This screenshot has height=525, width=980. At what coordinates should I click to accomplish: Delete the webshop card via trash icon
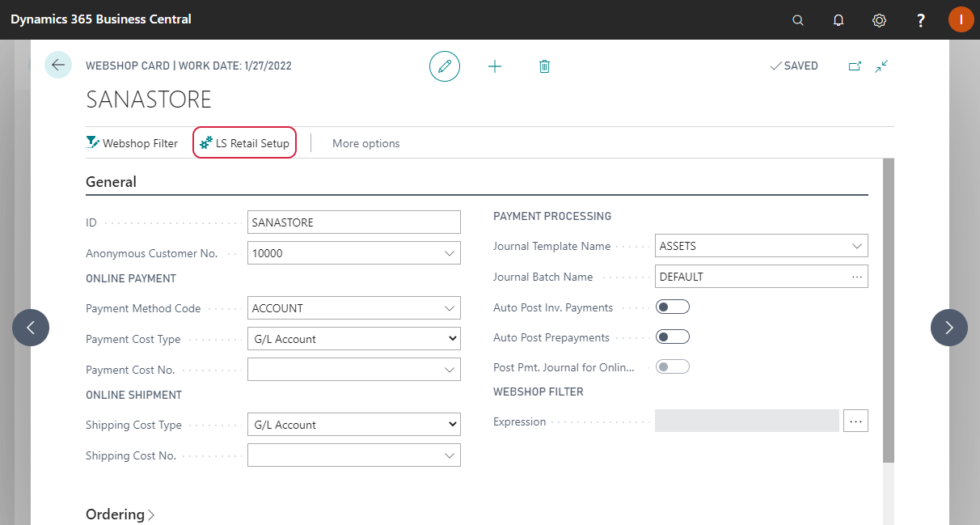click(544, 66)
